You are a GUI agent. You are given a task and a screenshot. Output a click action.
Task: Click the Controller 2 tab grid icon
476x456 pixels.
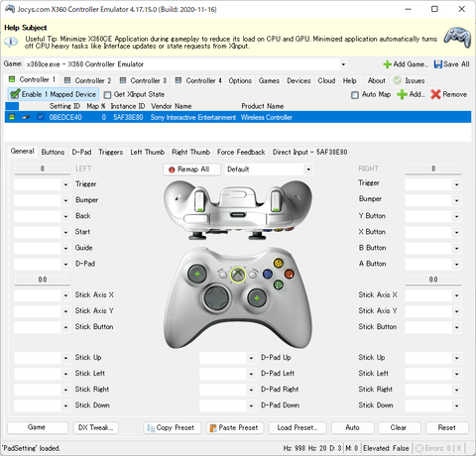(x=67, y=80)
